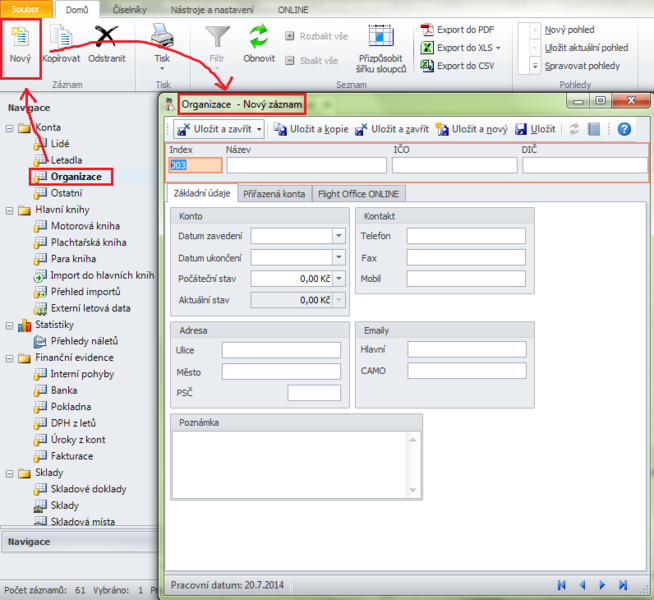Open the Export do XLS dropdown arrow
Image resolution: width=654 pixels, height=600 pixels.
tap(498, 48)
